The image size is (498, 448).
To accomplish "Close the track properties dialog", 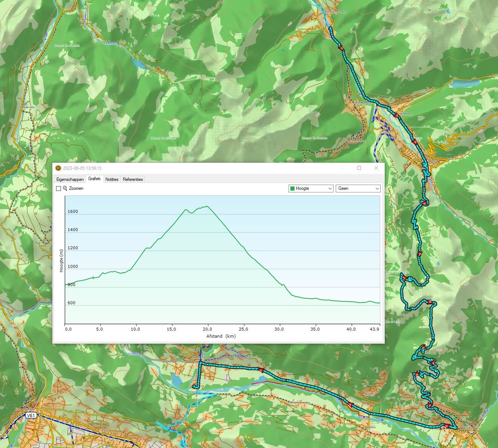I will tap(376, 168).
